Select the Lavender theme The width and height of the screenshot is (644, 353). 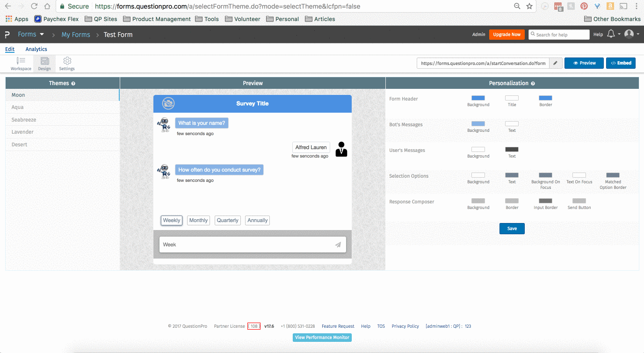tap(63, 132)
